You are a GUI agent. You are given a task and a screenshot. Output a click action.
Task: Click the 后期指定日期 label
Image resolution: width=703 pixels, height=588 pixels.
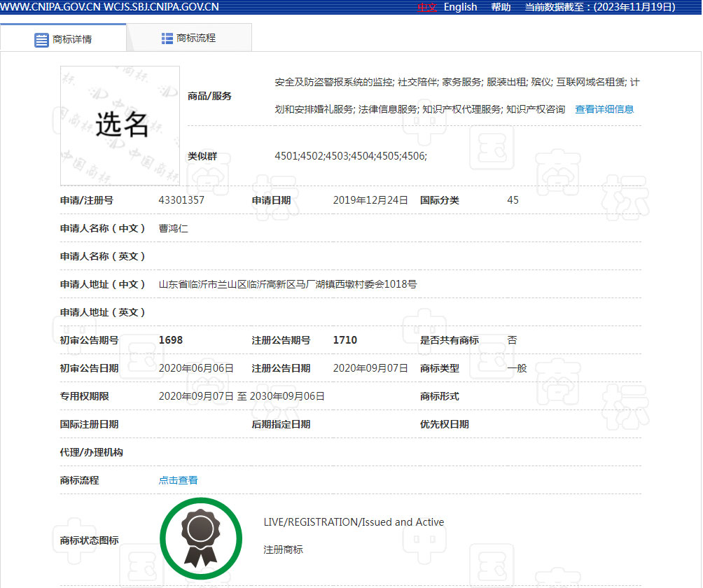[x=281, y=424]
